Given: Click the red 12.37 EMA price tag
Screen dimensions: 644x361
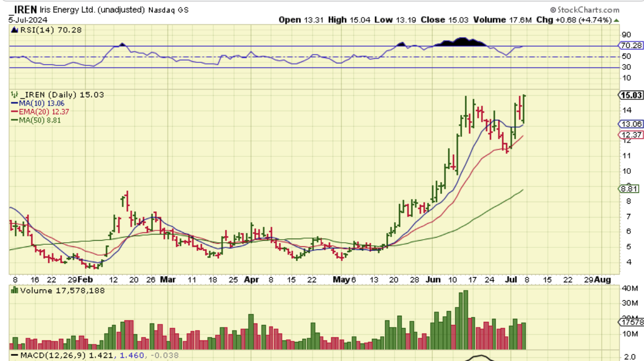Looking at the screenshot, I should coord(631,135).
